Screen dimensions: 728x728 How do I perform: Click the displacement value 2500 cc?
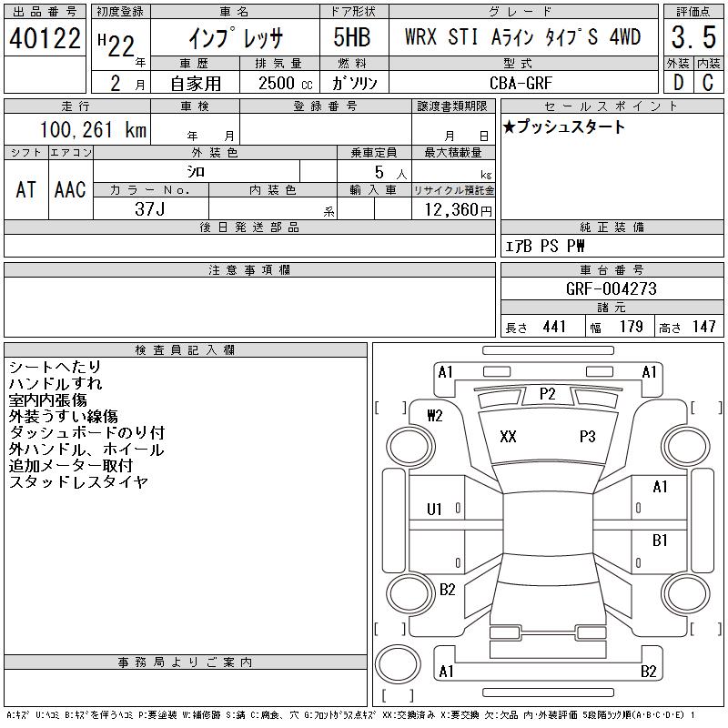286,84
